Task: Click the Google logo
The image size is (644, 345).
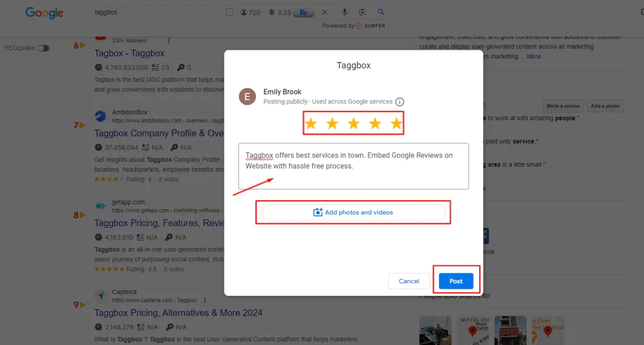Action: (45, 13)
